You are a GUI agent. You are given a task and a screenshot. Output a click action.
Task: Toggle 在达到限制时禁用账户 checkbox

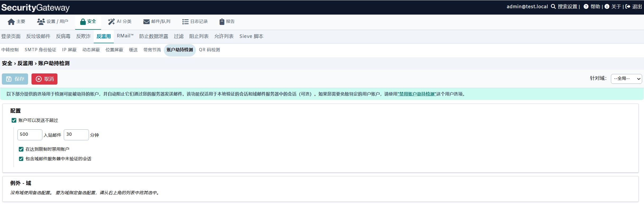pos(21,149)
